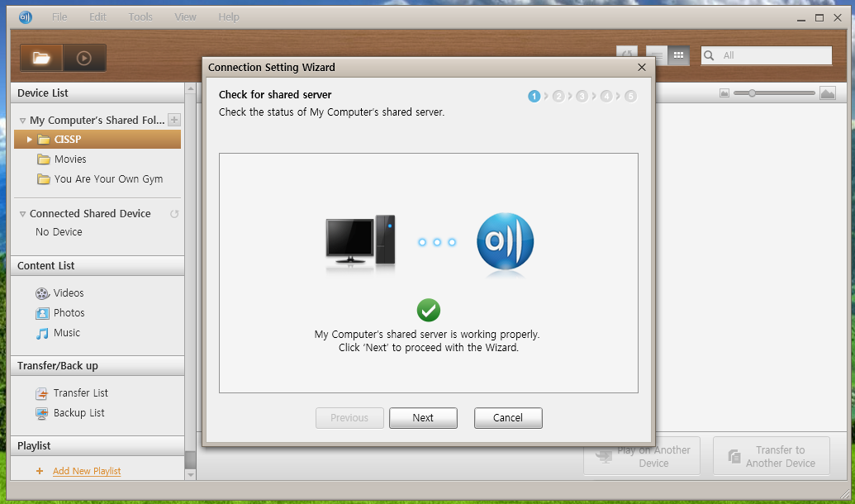Click the Content List header
This screenshot has height=504, width=855.
click(x=97, y=266)
